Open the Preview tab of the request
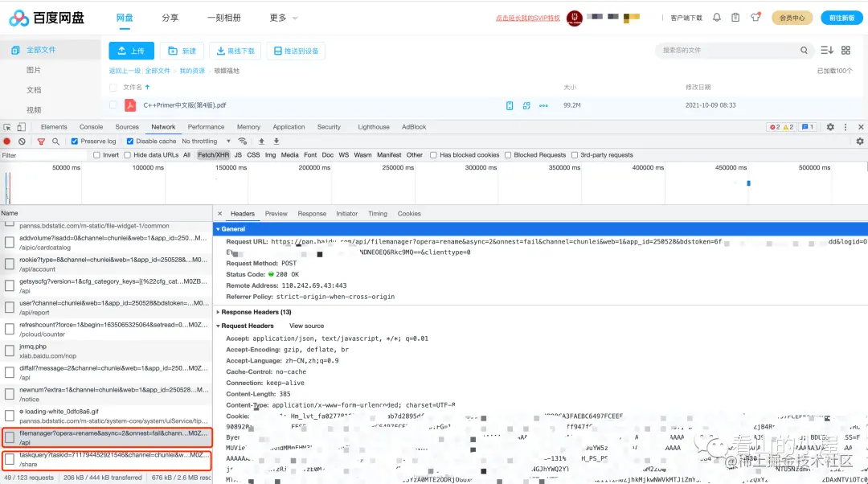The height and width of the screenshot is (484, 868). click(x=276, y=213)
